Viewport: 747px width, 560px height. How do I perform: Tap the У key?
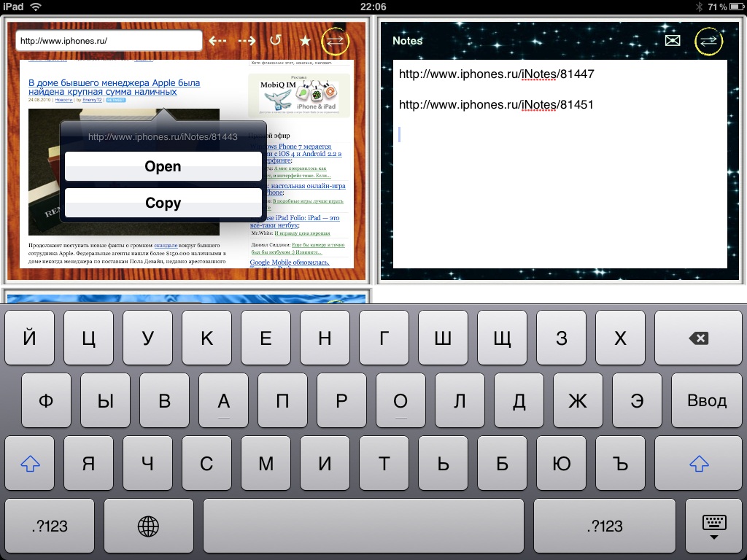click(147, 338)
